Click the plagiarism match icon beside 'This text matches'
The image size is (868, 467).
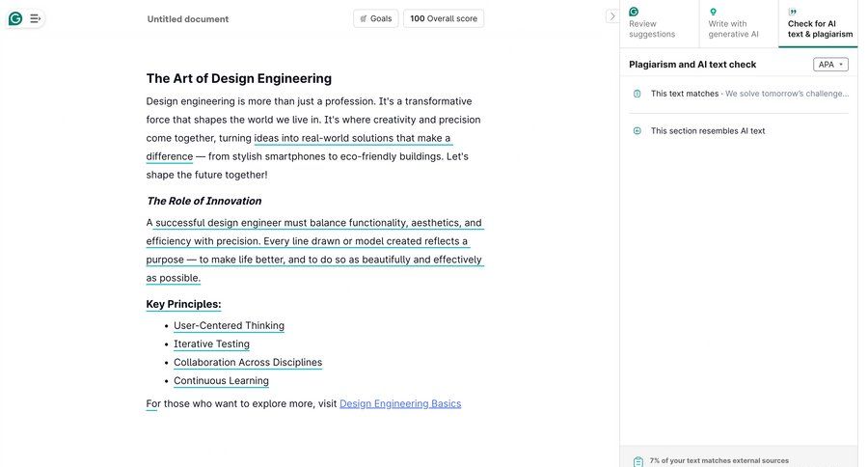[637, 94]
